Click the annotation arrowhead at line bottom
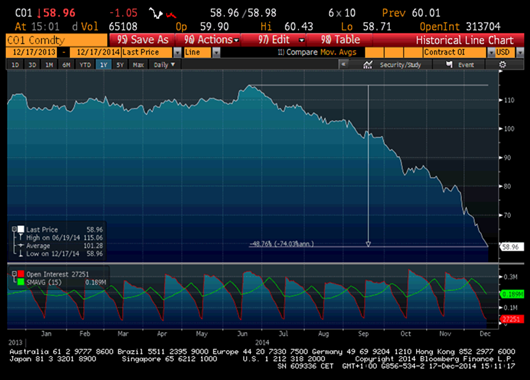The image size is (530, 380). pyautogui.click(x=368, y=244)
